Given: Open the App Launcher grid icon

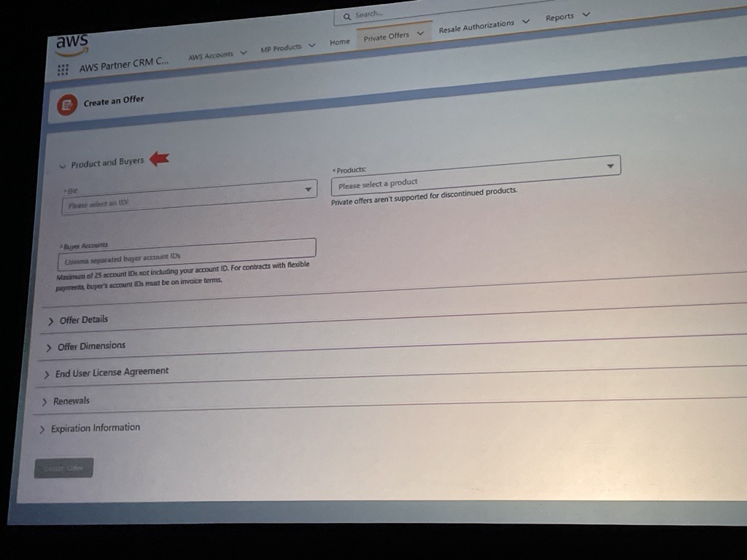Looking at the screenshot, I should 63,70.
